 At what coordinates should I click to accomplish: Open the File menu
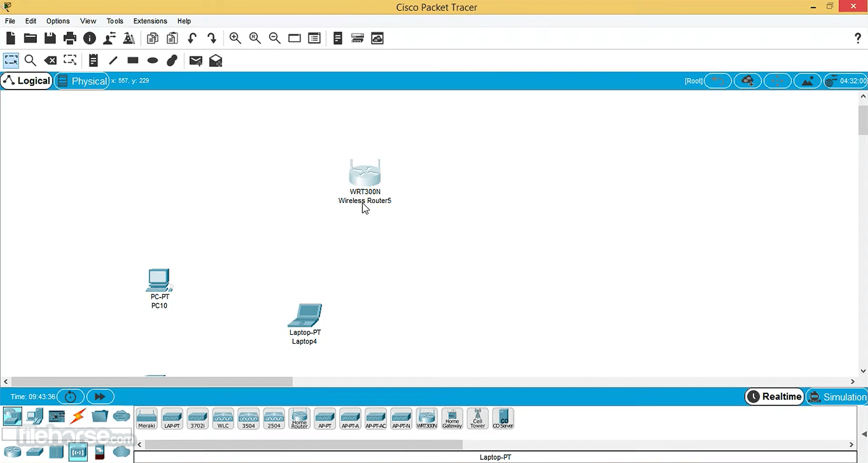tap(10, 21)
